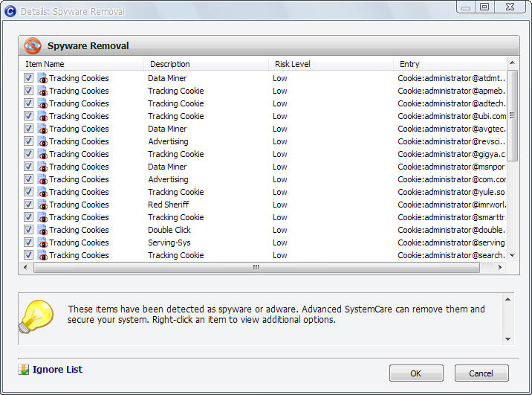The height and width of the screenshot is (395, 532).
Task: Click the cookie icon in the atdmt entry row
Action: pos(42,78)
